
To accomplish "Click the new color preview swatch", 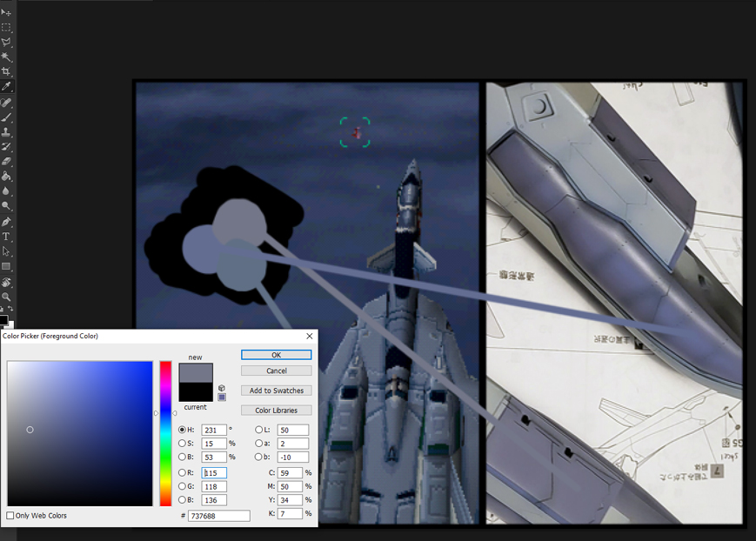I will coord(196,373).
